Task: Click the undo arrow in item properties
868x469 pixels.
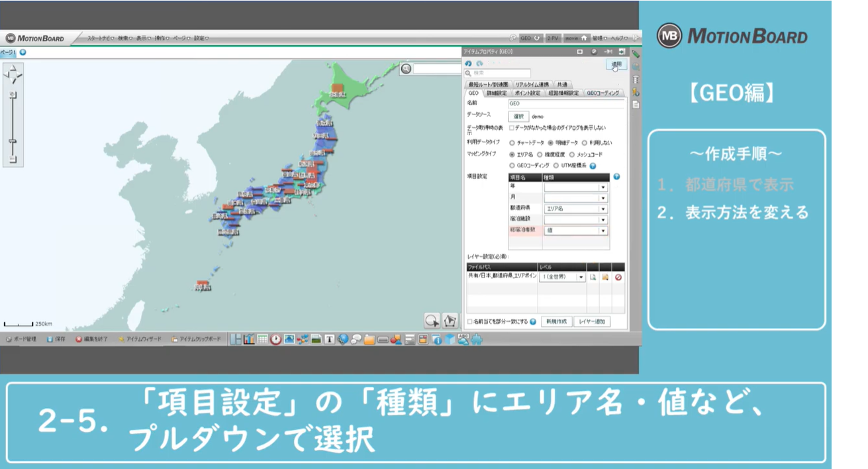Action: 468,64
